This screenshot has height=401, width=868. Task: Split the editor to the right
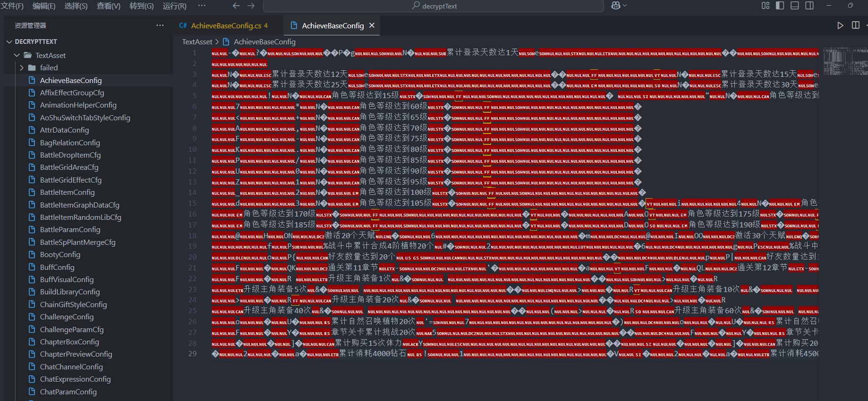(855, 25)
